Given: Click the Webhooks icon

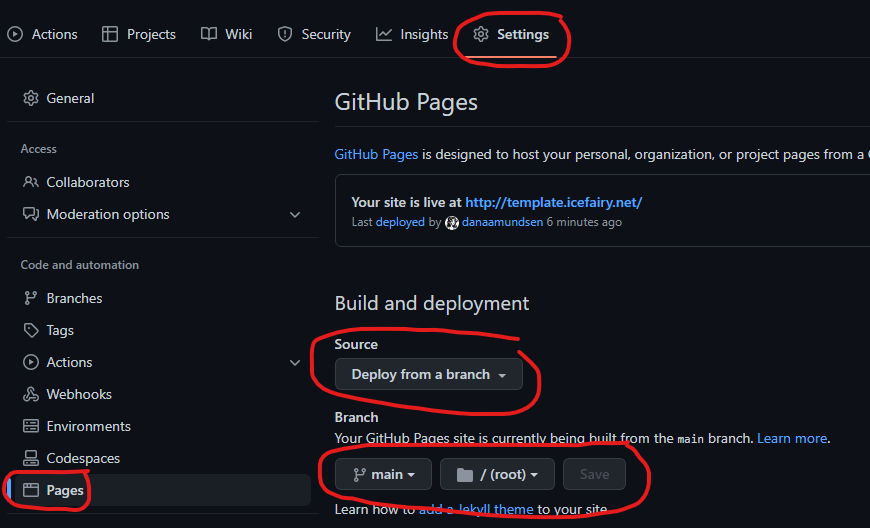Looking at the screenshot, I should coord(31,394).
